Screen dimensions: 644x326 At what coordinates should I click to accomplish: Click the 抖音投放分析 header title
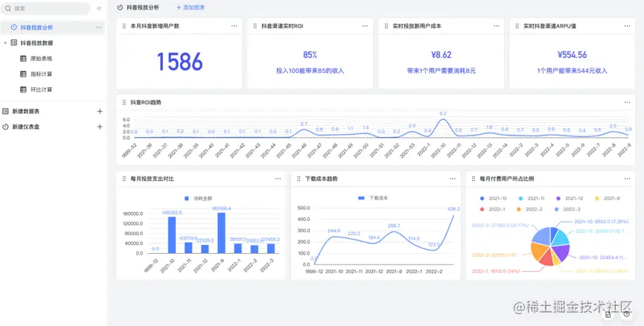tap(142, 7)
